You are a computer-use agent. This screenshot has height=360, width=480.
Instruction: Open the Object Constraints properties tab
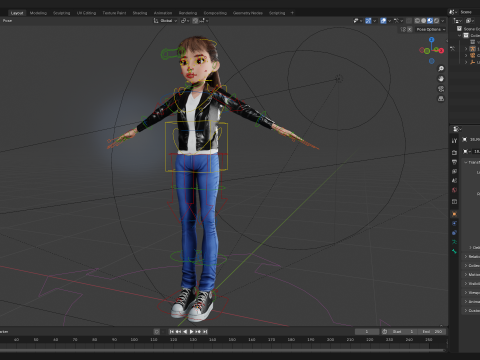454,233
